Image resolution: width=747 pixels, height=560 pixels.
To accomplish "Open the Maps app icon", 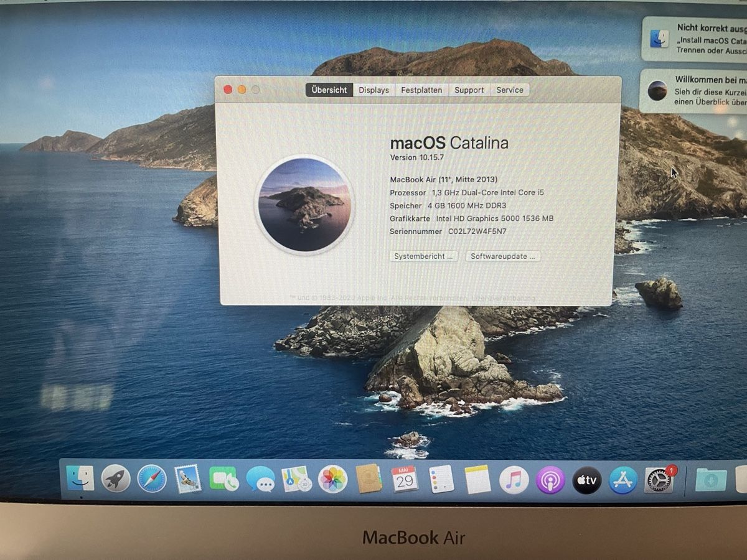I will tap(296, 479).
